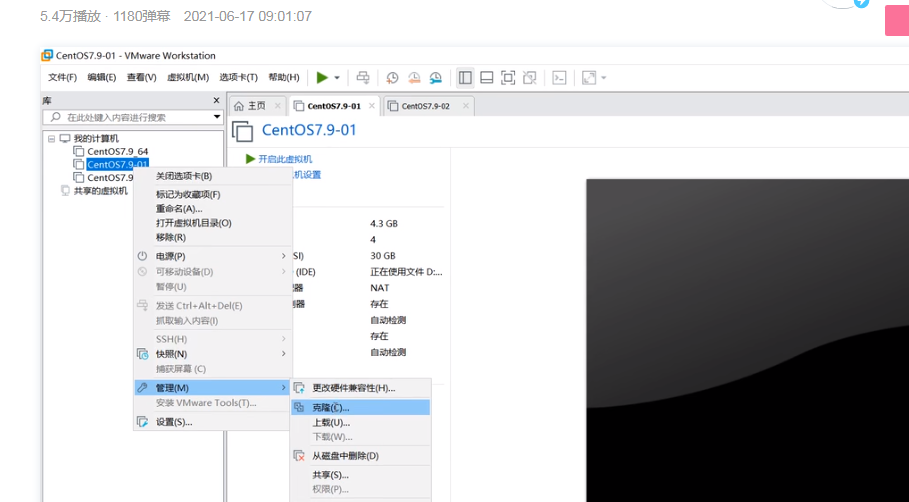Click the stretch guest display icon
Image resolution: width=909 pixels, height=502 pixels.
click(x=589, y=78)
